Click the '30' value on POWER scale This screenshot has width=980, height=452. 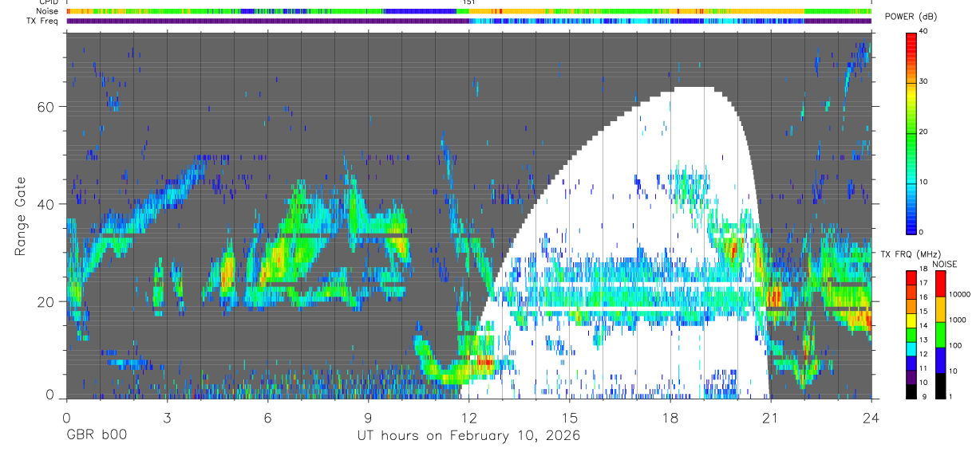[924, 81]
